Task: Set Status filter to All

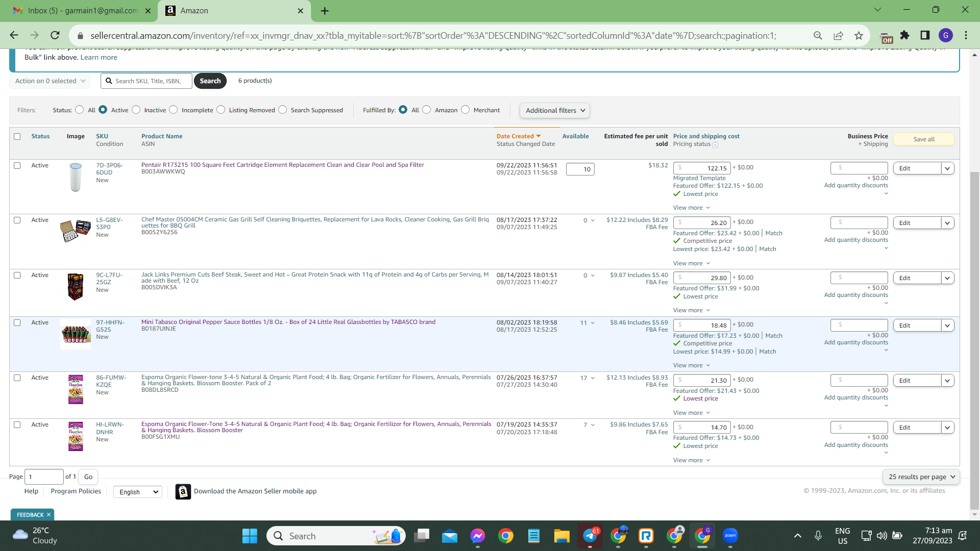Action: (80, 110)
